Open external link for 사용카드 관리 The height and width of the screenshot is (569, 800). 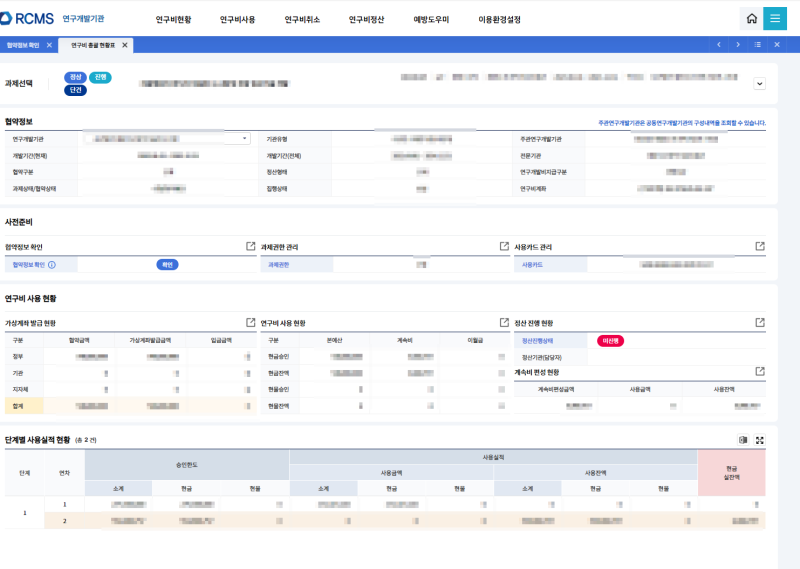(760, 246)
